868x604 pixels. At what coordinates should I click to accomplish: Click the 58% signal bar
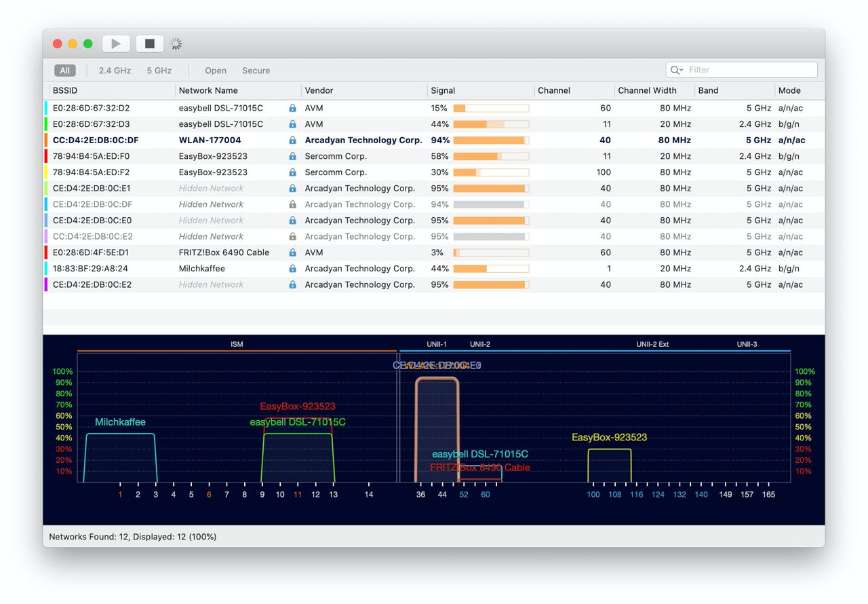[491, 156]
